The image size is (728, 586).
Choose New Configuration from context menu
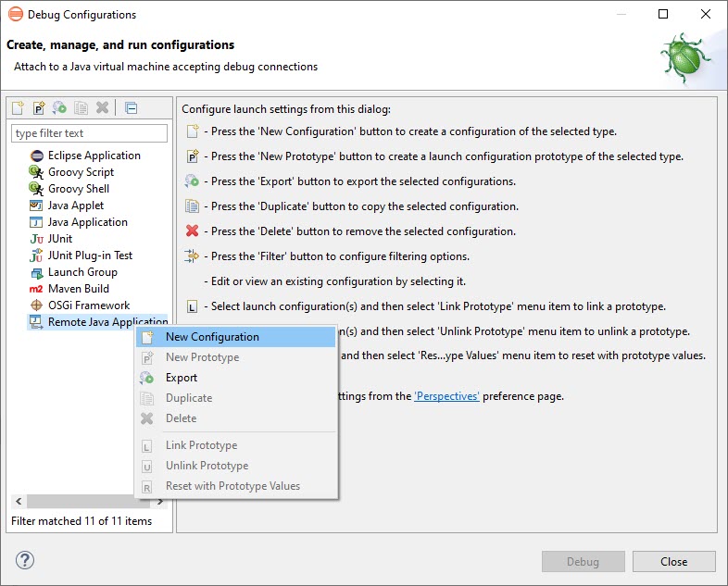coord(236,337)
